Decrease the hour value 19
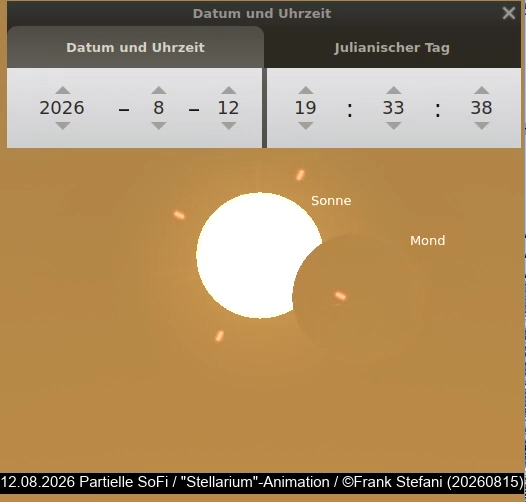The height and width of the screenshot is (502, 526). point(306,126)
